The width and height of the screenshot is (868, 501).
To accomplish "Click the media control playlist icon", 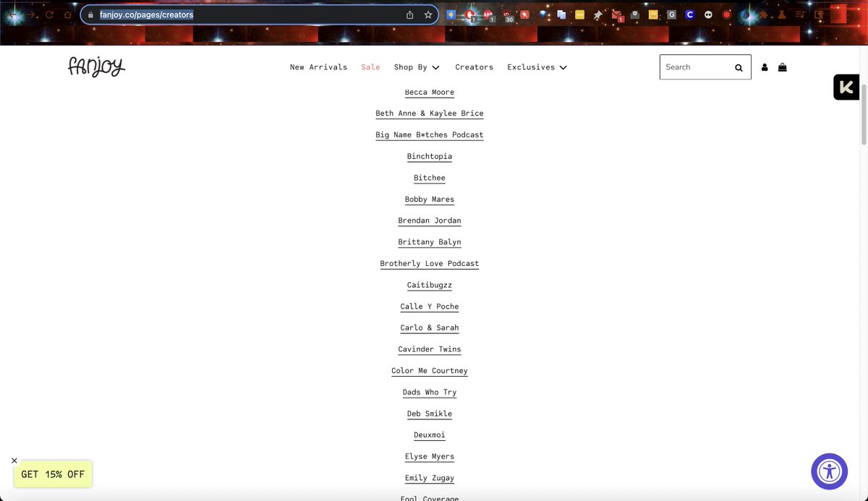I will (801, 14).
